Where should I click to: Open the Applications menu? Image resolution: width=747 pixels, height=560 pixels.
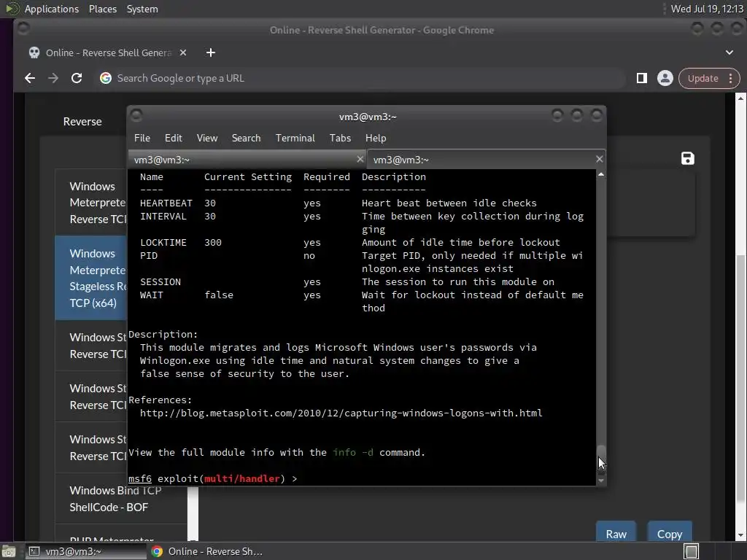[x=52, y=9]
